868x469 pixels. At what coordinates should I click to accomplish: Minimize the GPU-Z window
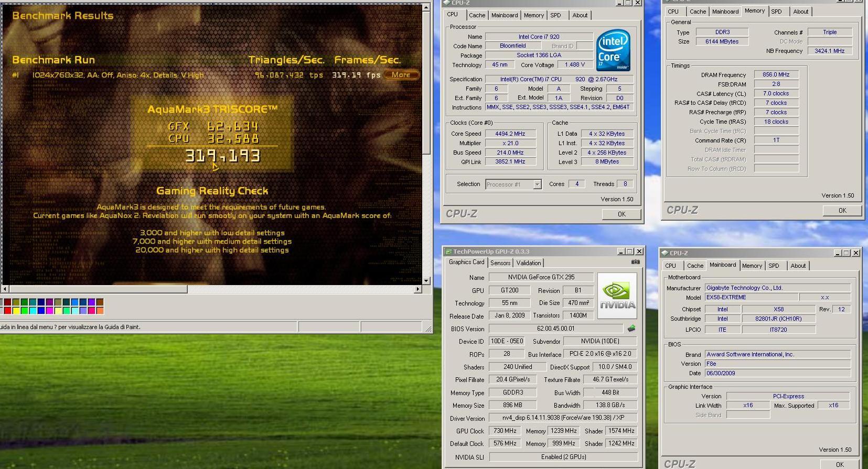(x=621, y=252)
